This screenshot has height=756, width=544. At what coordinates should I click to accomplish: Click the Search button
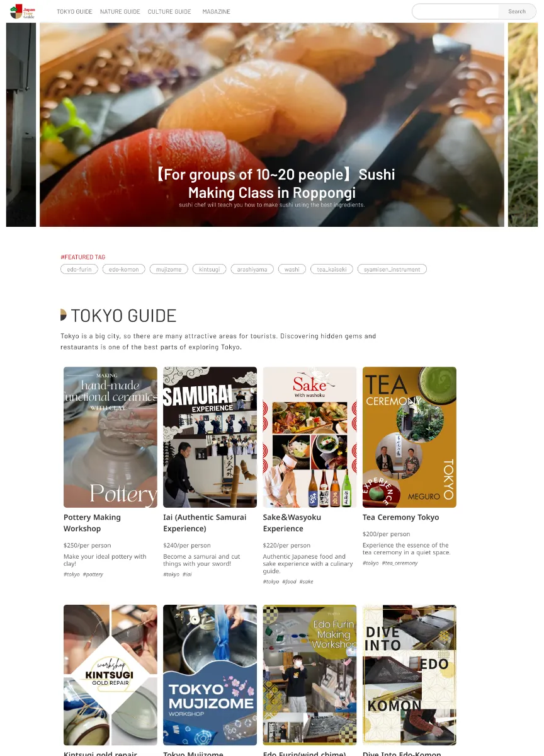tap(517, 11)
